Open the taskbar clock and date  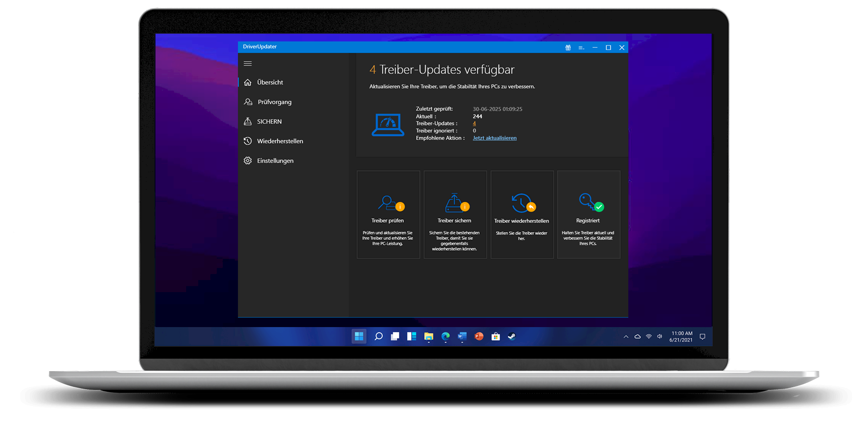(681, 337)
